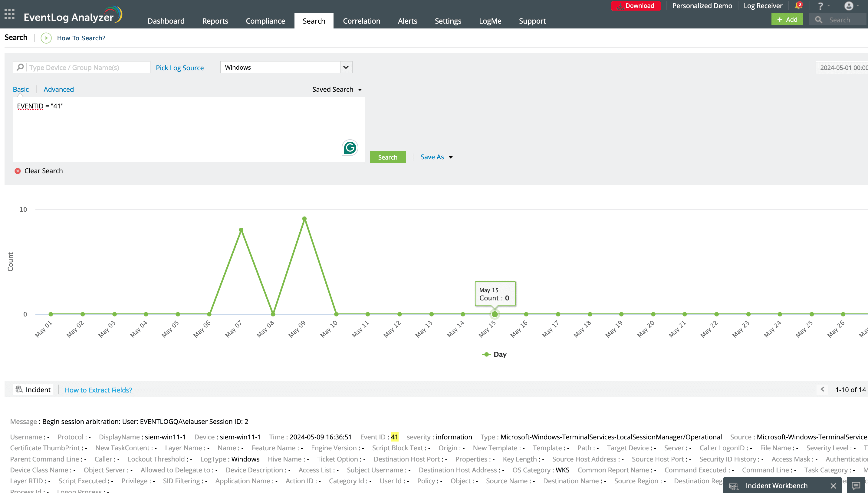
Task: Click the May 09 data point
Action: point(304,219)
